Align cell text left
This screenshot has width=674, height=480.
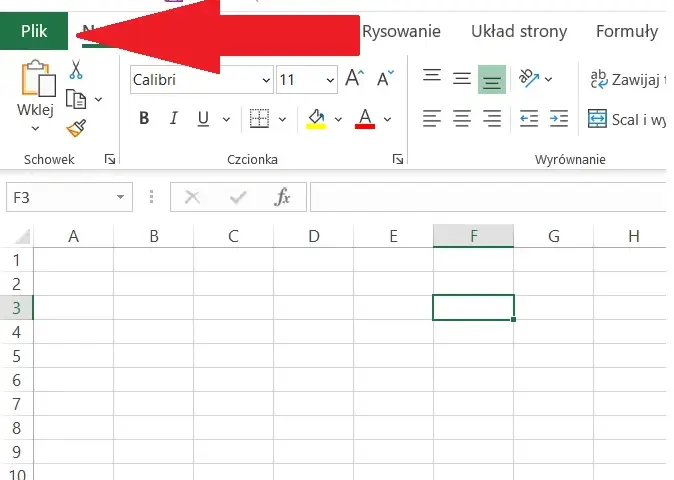click(432, 119)
